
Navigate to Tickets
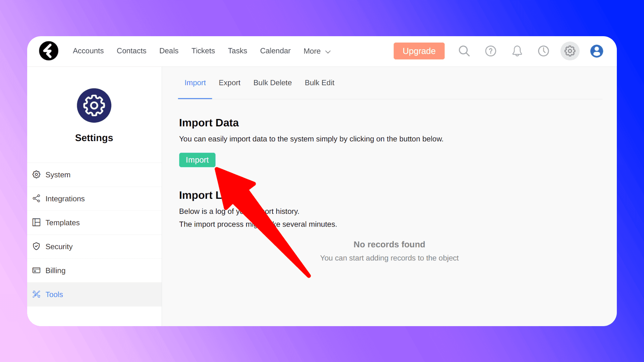pos(203,51)
